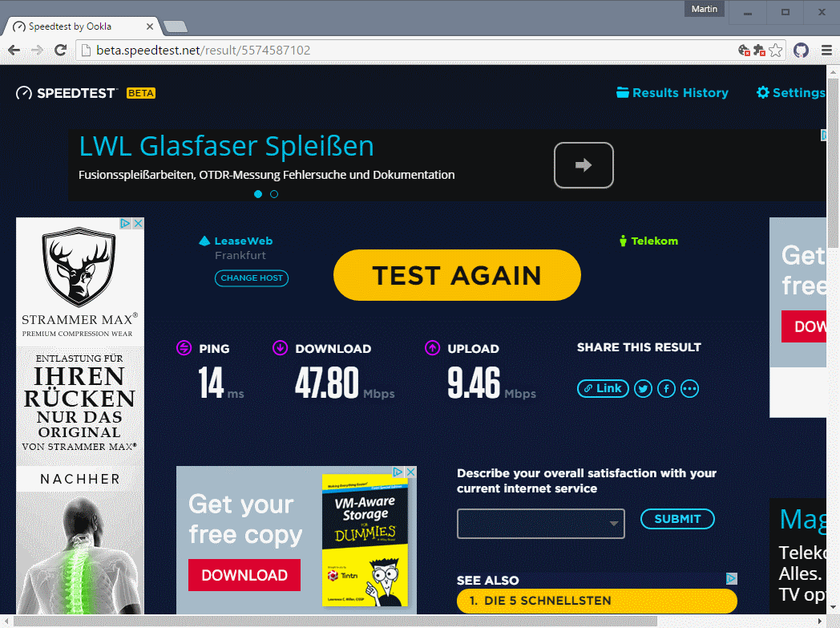The width and height of the screenshot is (840, 628).
Task: Click the Telekom provider label
Action: [654, 241]
